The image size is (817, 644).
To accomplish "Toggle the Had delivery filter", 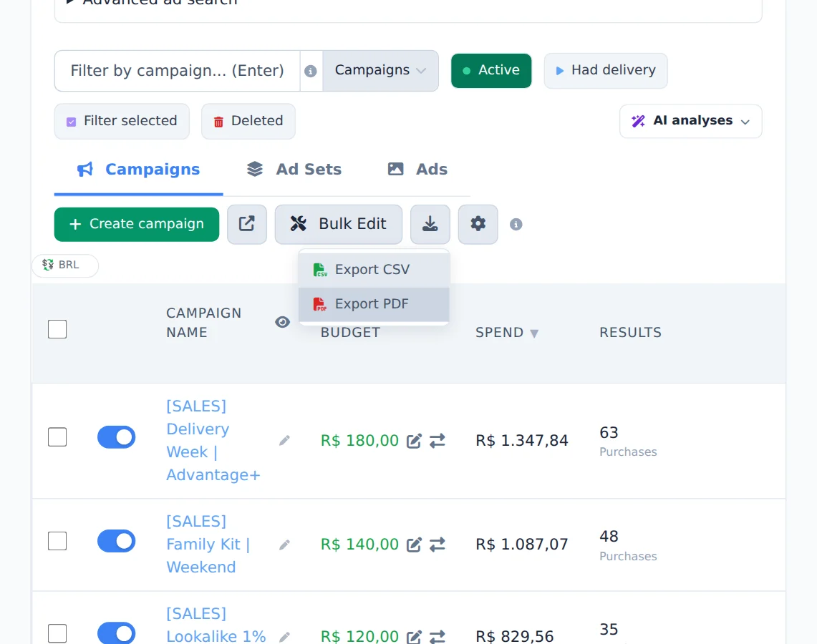I will click(x=606, y=71).
